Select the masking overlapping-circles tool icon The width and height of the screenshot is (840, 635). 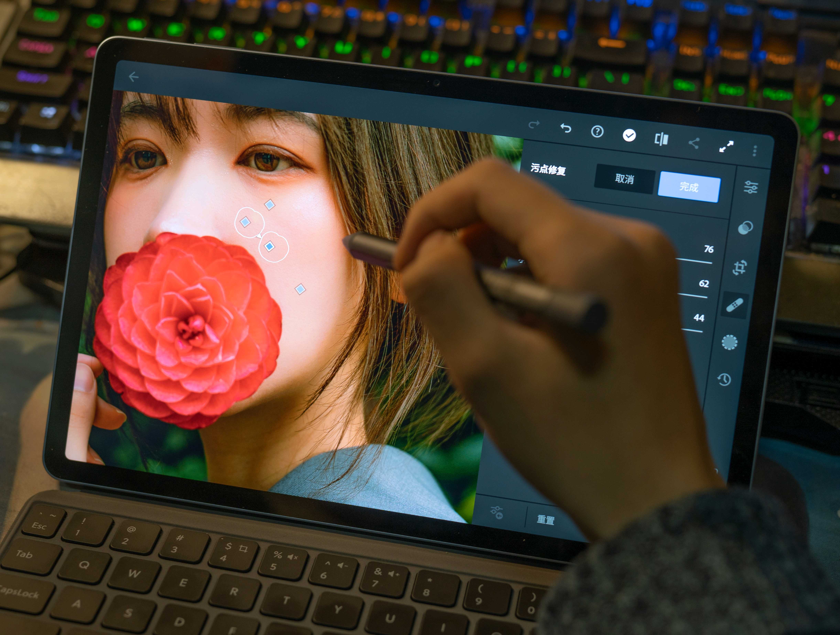(x=745, y=228)
